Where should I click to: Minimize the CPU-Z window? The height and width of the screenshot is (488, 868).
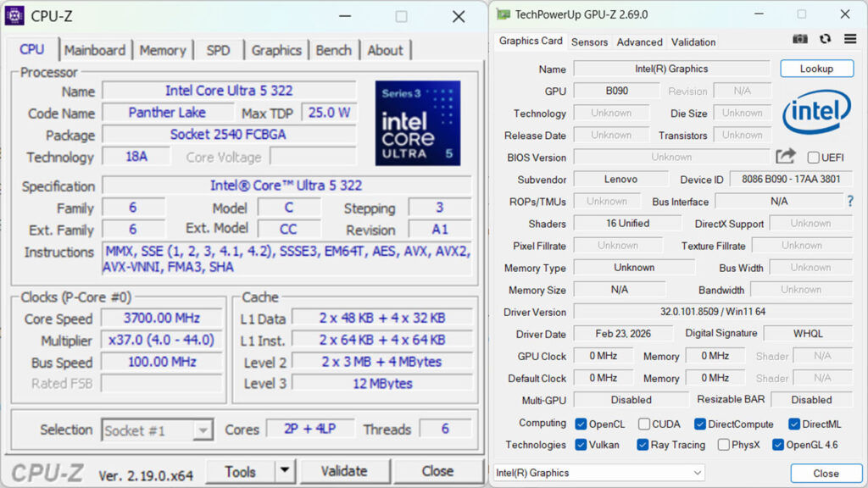tap(345, 16)
